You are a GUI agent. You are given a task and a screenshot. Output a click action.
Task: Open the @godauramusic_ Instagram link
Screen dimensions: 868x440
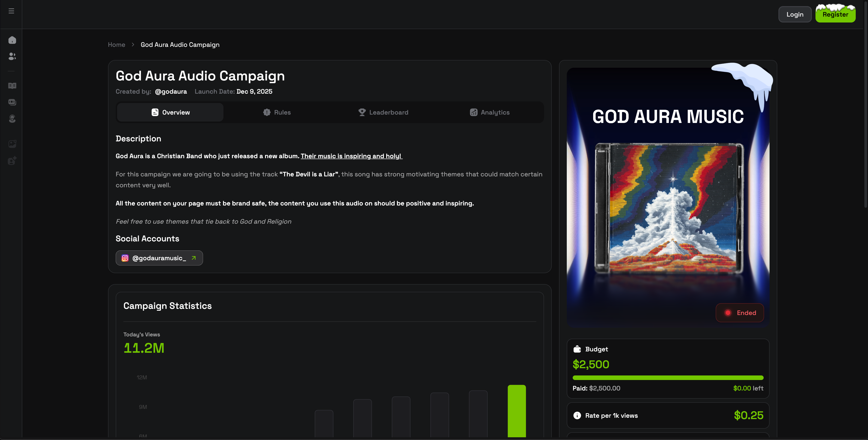click(x=159, y=258)
